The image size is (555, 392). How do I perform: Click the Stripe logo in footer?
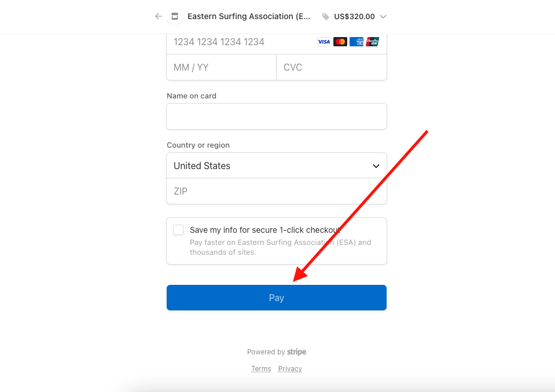[x=297, y=352]
